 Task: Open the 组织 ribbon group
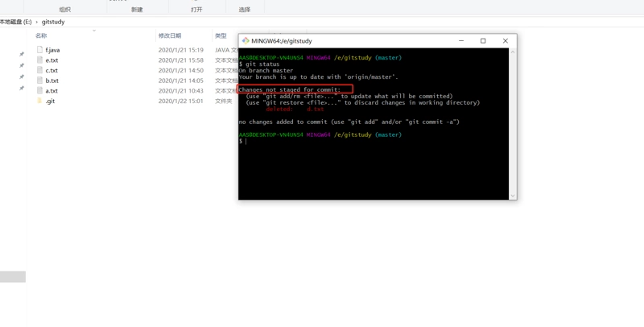point(65,10)
